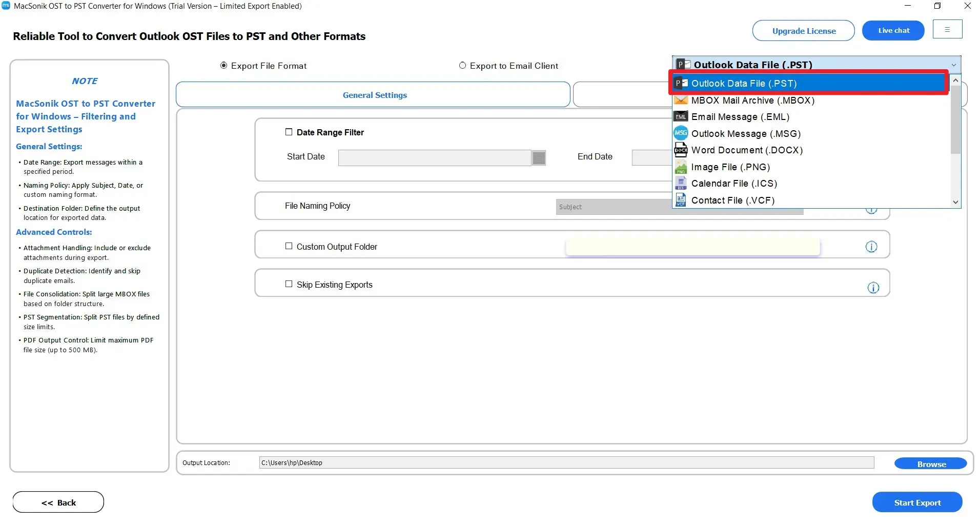Screen dimensions: 980x524
Task: Click Browse to choose output location
Action: click(931, 464)
